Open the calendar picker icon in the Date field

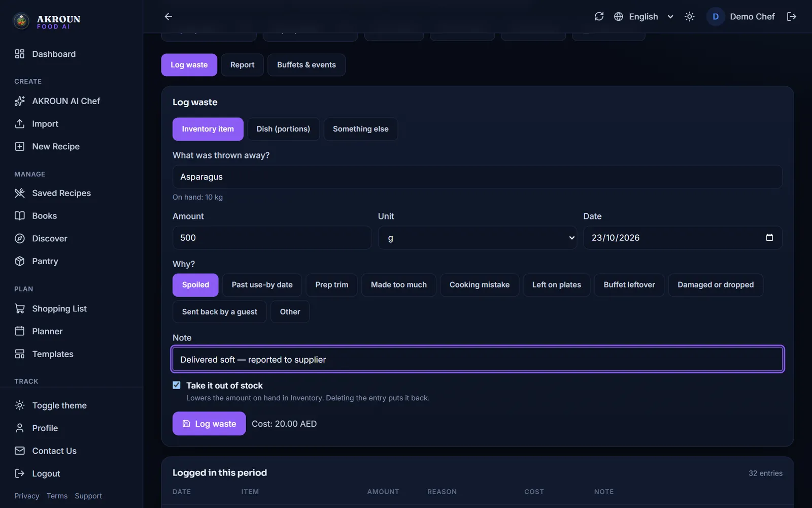point(769,238)
